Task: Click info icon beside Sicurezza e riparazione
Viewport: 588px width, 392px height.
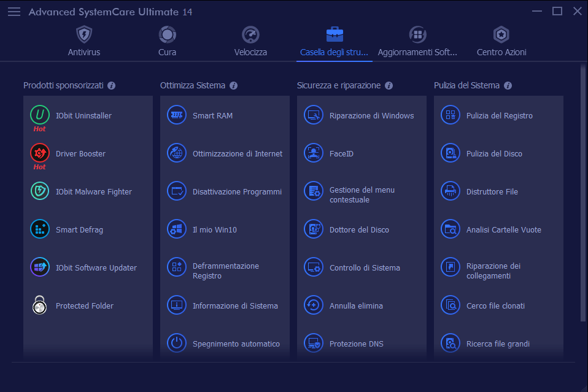Action: coord(389,85)
